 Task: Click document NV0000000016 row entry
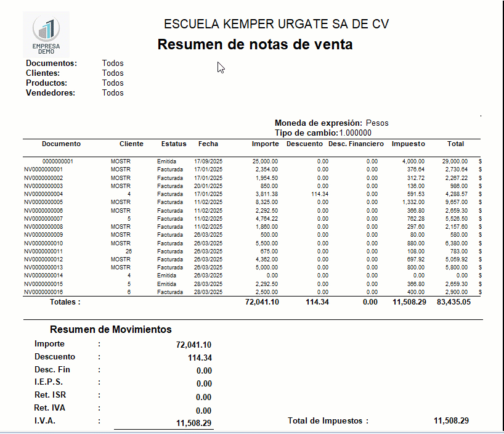pyautogui.click(x=43, y=292)
